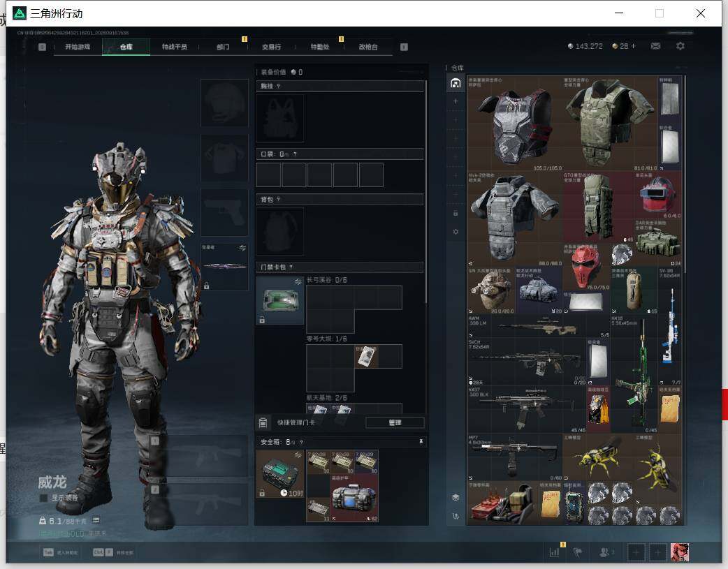Viewport: 728px width, 569px height.
Task: Click the flag icon in bottom bar
Action: click(578, 552)
